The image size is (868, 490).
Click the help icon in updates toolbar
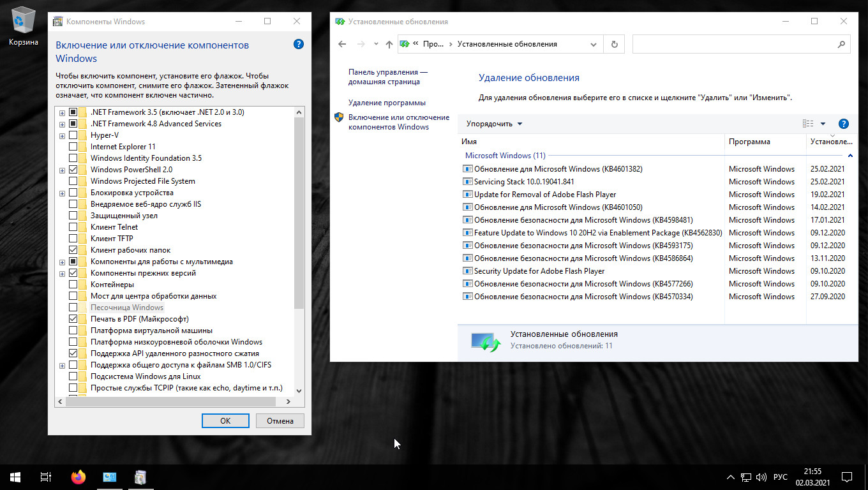[843, 124]
